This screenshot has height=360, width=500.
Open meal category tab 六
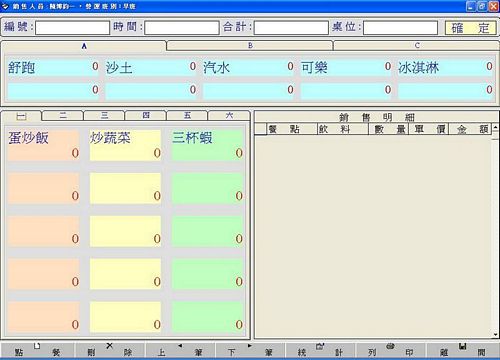[x=229, y=115]
